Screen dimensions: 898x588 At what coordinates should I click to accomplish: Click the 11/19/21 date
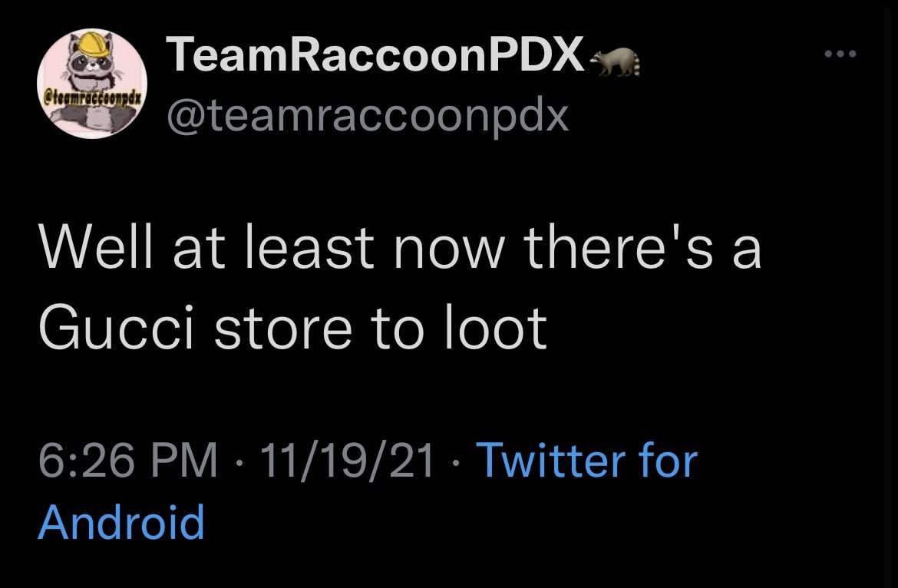click(x=347, y=461)
